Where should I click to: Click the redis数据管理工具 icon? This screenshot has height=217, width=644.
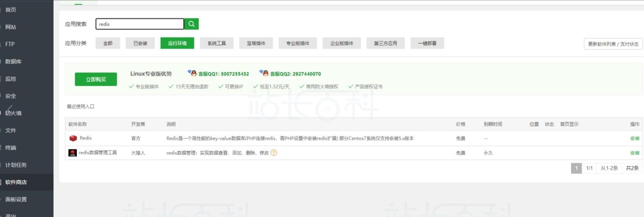tap(73, 153)
